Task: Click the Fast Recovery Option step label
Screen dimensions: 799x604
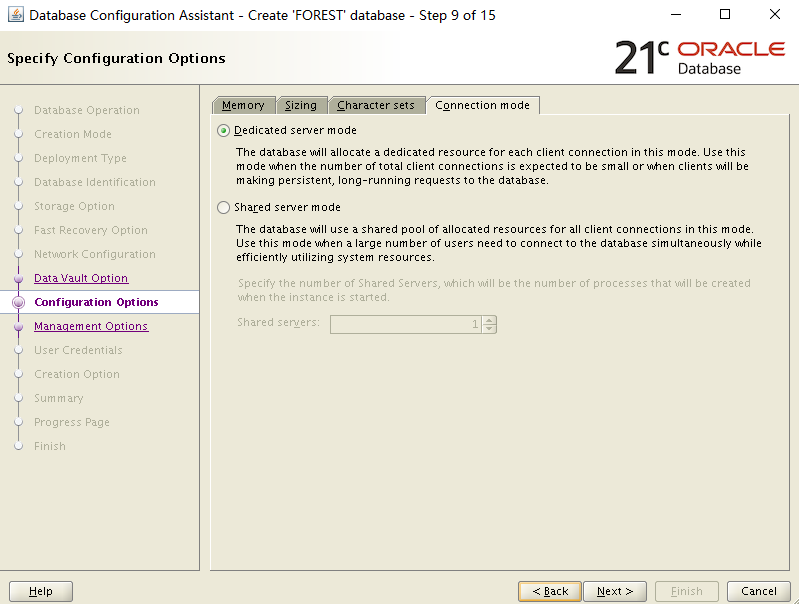Action: [91, 230]
